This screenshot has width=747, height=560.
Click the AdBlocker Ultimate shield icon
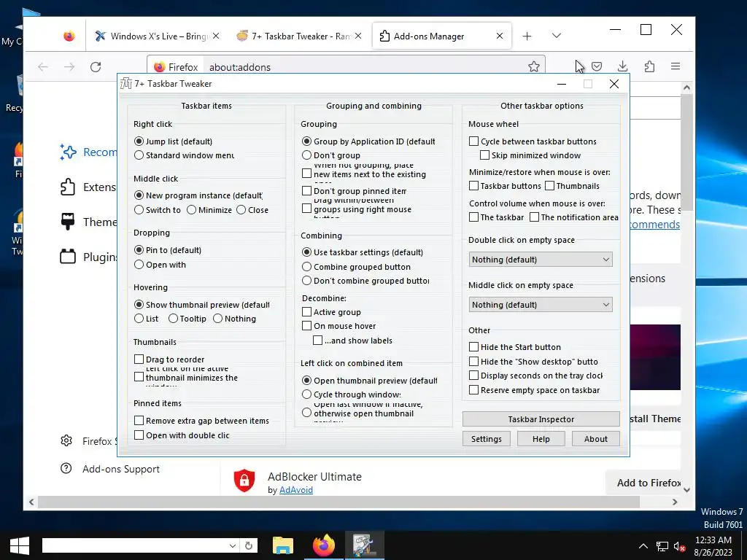point(244,480)
